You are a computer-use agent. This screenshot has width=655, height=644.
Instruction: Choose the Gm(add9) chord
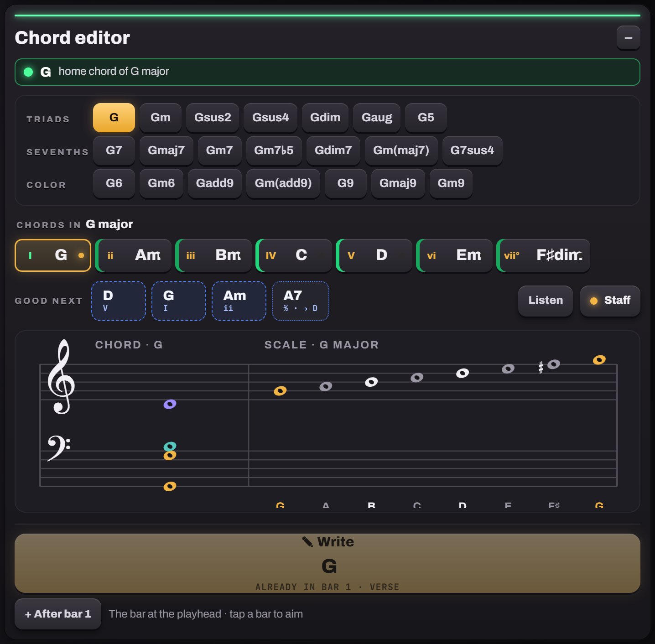(x=283, y=183)
